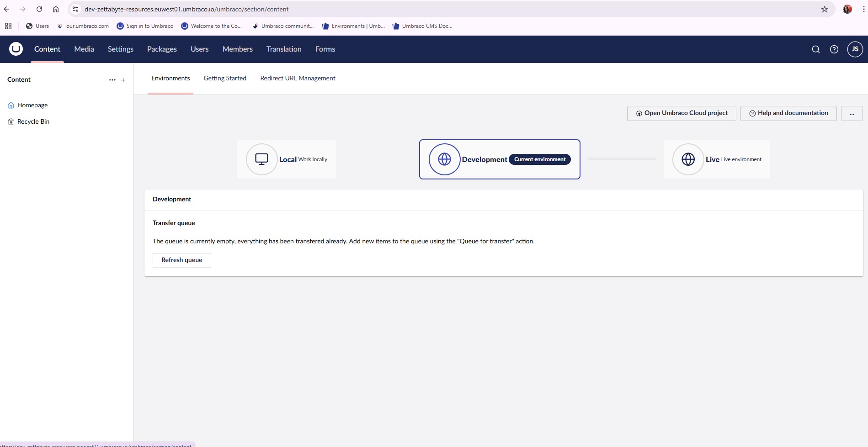View site information icon in address bar
Image resolution: width=868 pixels, height=447 pixels.
(75, 9)
